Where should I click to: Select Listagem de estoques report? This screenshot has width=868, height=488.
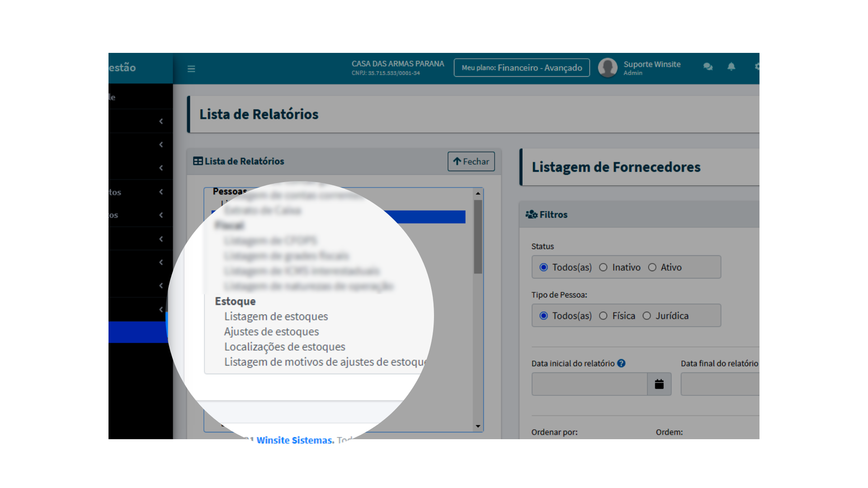[x=276, y=316]
